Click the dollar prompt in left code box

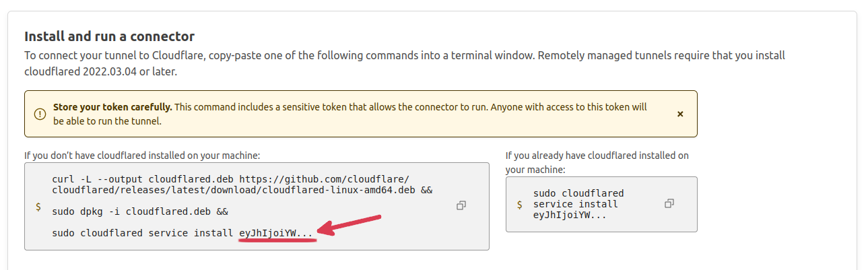[38, 207]
